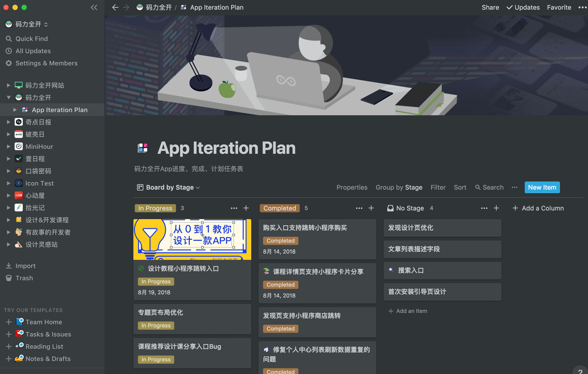Click the MiniHour page icon
This screenshot has width=588, height=374.
point(19,147)
